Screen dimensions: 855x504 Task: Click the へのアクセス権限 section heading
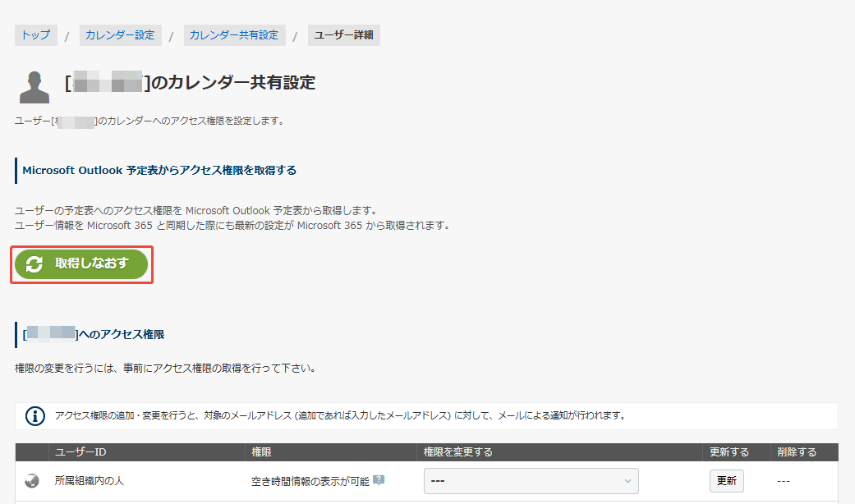pyautogui.click(x=94, y=335)
